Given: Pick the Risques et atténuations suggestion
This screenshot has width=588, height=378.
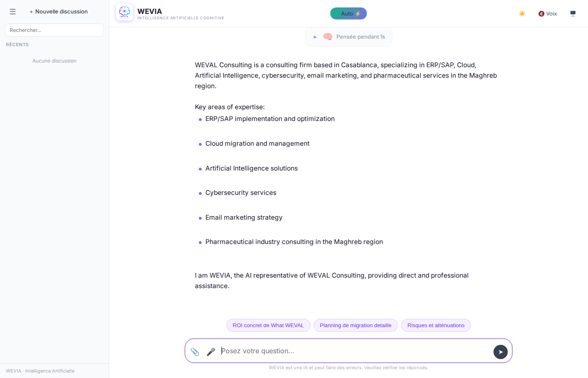Looking at the screenshot, I should click(x=436, y=325).
